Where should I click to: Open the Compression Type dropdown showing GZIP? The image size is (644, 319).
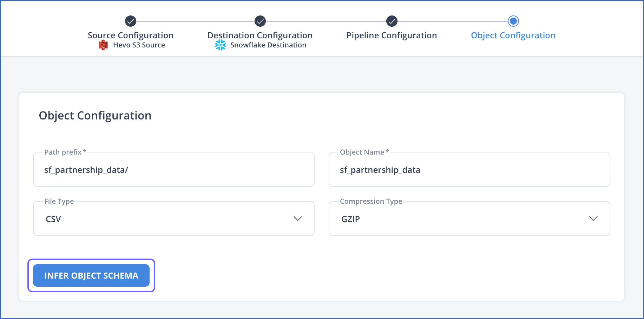coord(469,219)
